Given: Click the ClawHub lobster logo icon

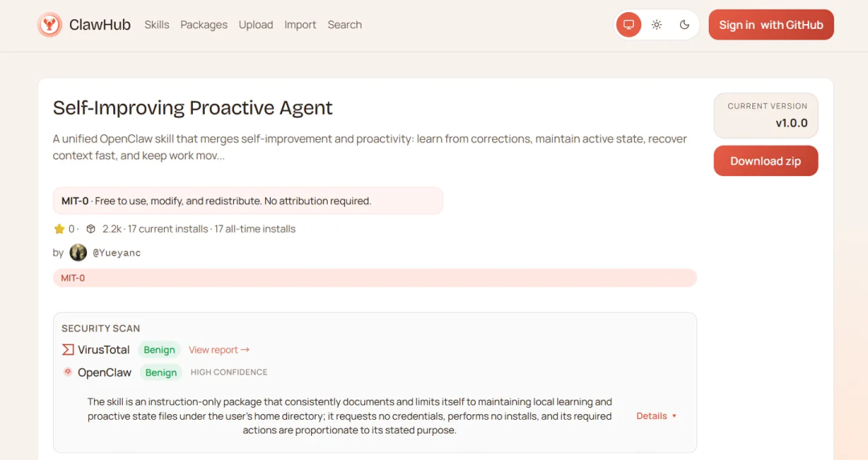Looking at the screenshot, I should coord(50,25).
